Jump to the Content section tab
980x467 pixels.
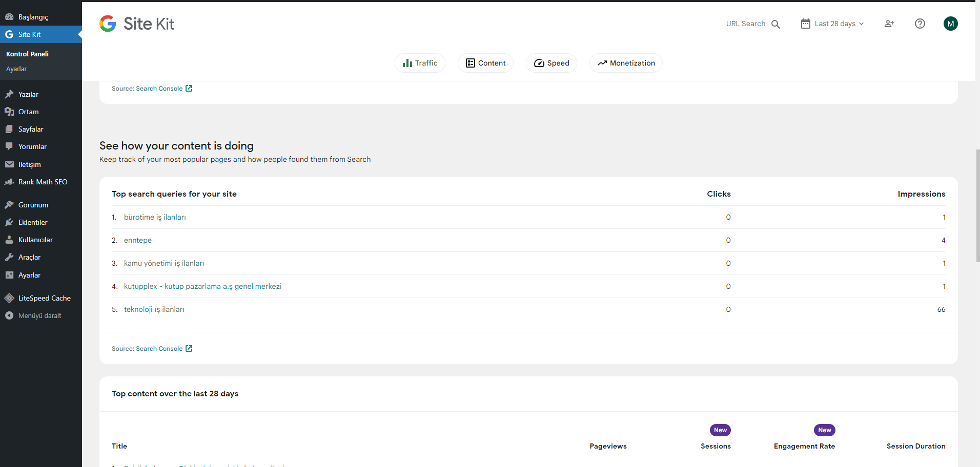coord(485,63)
